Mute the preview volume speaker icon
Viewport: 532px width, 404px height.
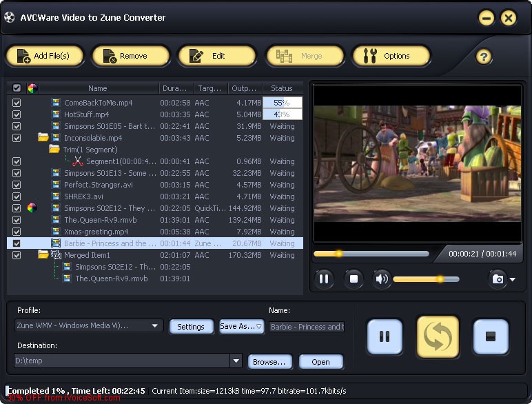pos(382,279)
